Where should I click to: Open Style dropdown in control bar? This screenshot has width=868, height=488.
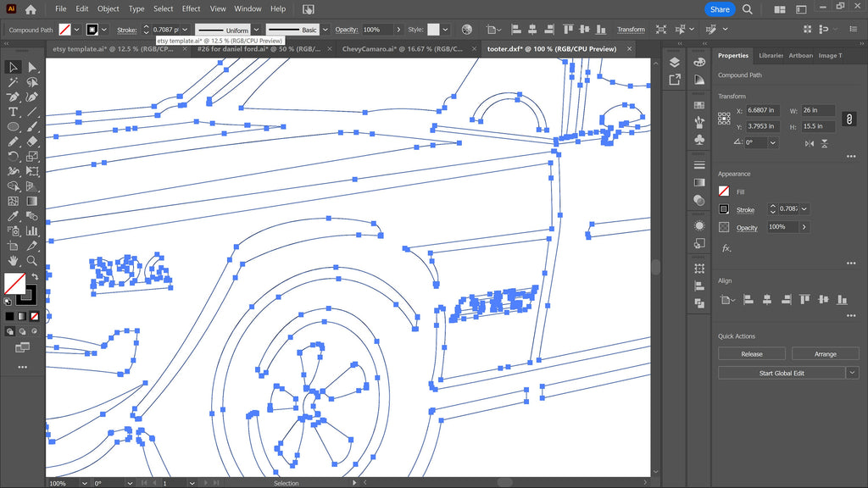click(x=446, y=30)
